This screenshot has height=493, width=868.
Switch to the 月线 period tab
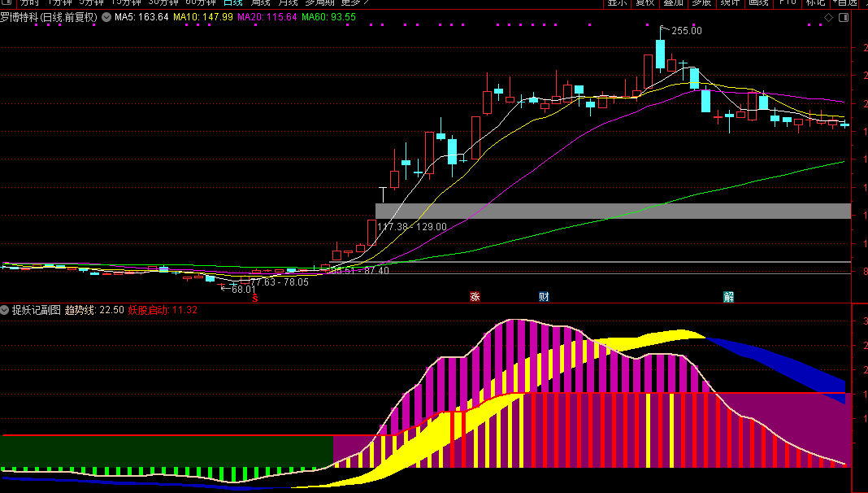pos(288,2)
